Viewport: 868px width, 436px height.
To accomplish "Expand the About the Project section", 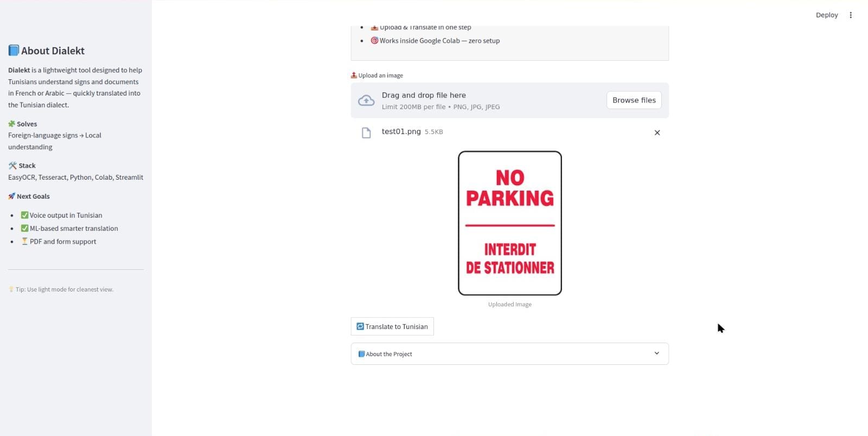I will click(x=509, y=354).
